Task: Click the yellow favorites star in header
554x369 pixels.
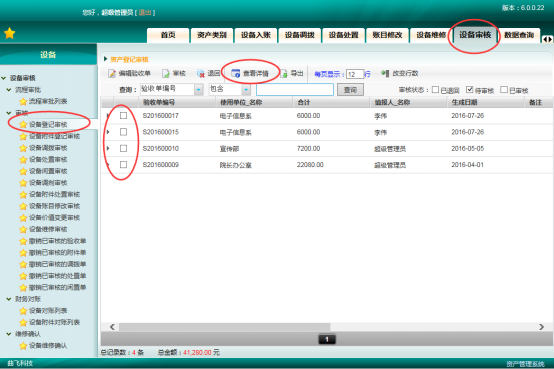Action: coord(10,33)
